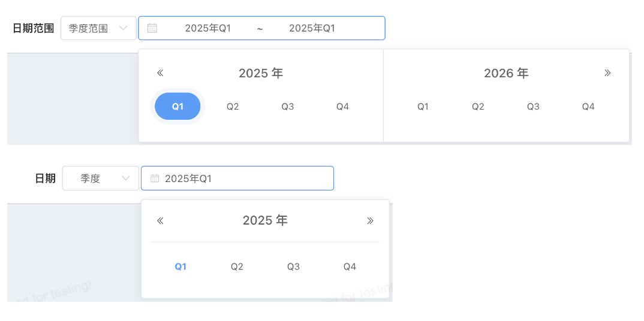This screenshot has height=321, width=644.
Task: Choose Q3 in 2025 range panel
Action: point(288,107)
